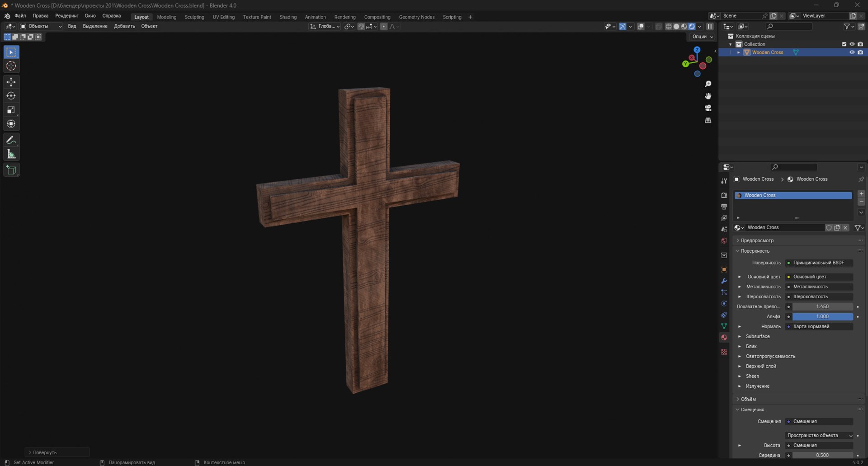Switch to the Modeling workspace tab
This screenshot has height=466, width=868.
point(167,17)
